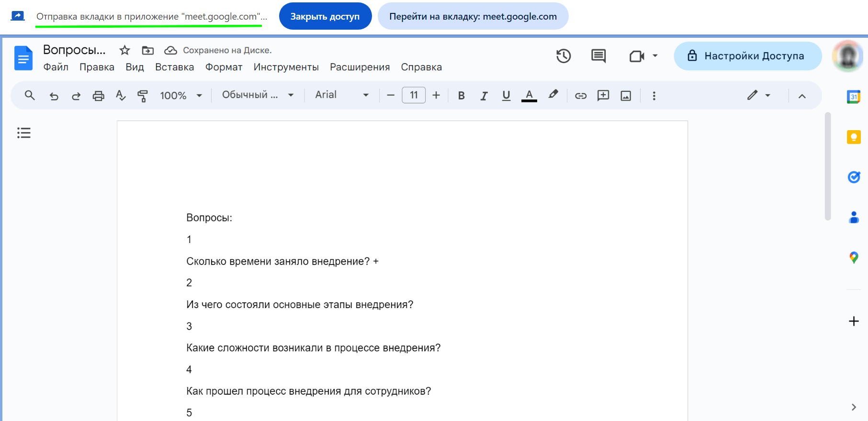Open the 100% zoom dropdown
Screen dimensions: 868x421
181,96
